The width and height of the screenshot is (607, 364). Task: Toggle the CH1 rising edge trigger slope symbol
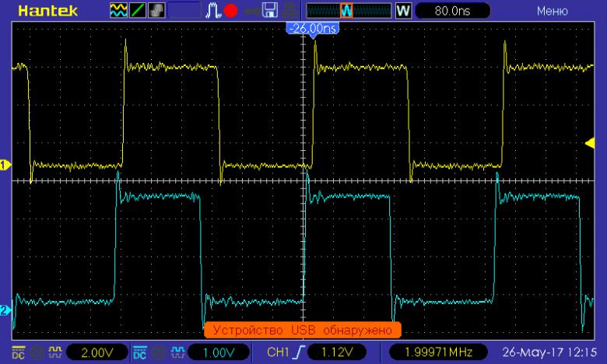[x=301, y=352]
